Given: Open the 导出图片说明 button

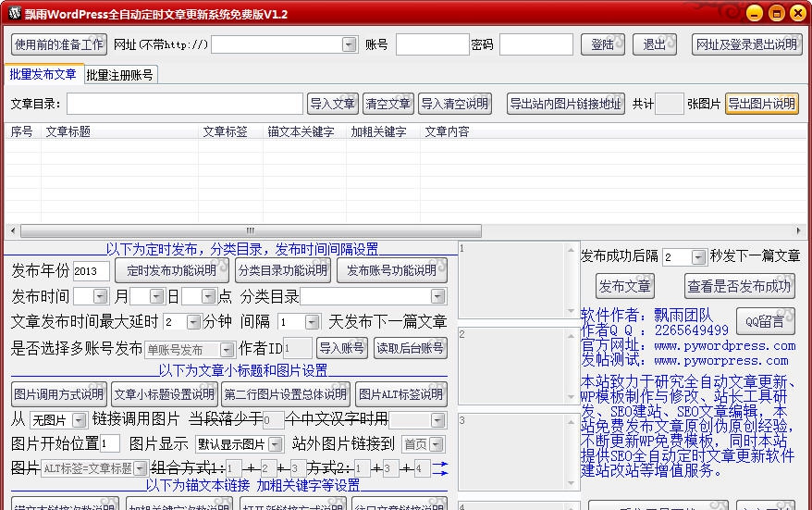Looking at the screenshot, I should coord(762,104).
